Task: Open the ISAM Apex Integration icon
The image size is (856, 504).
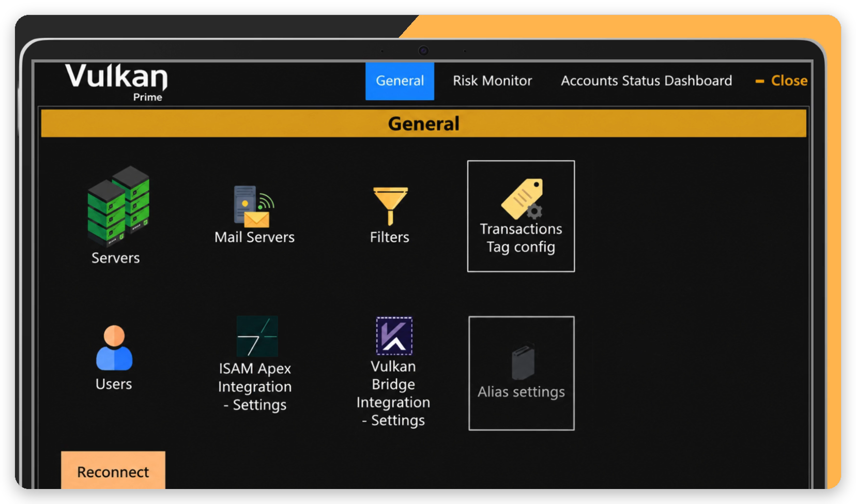Action: tap(257, 337)
